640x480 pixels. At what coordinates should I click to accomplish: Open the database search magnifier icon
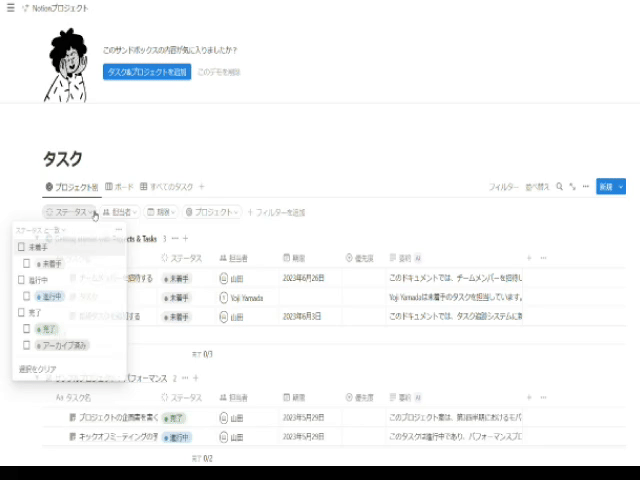pos(559,187)
